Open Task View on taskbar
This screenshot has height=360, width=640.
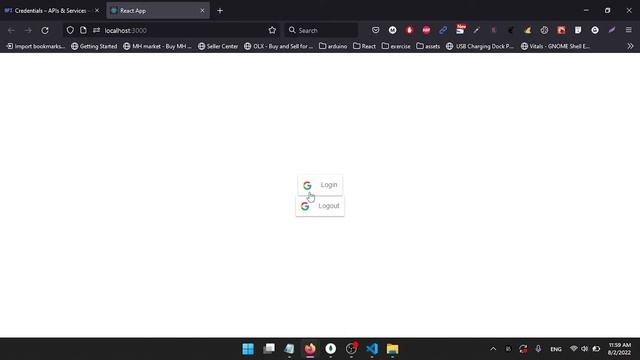point(269,349)
